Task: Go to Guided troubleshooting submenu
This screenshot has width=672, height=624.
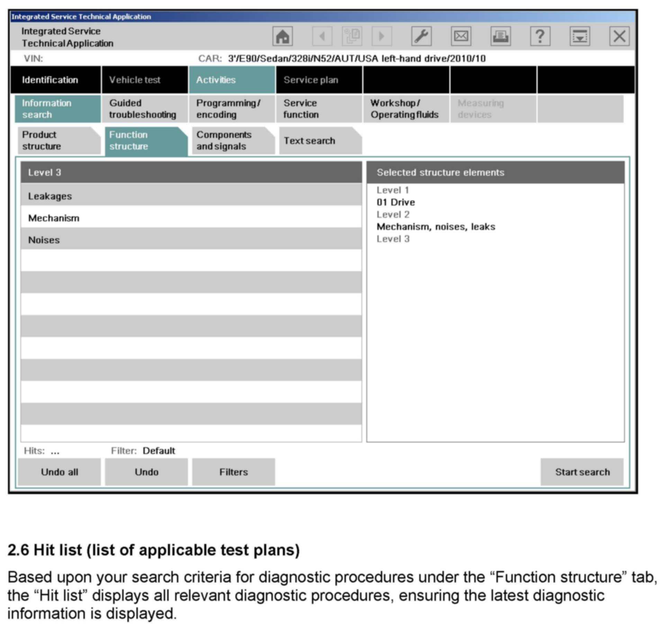Action: click(x=144, y=109)
